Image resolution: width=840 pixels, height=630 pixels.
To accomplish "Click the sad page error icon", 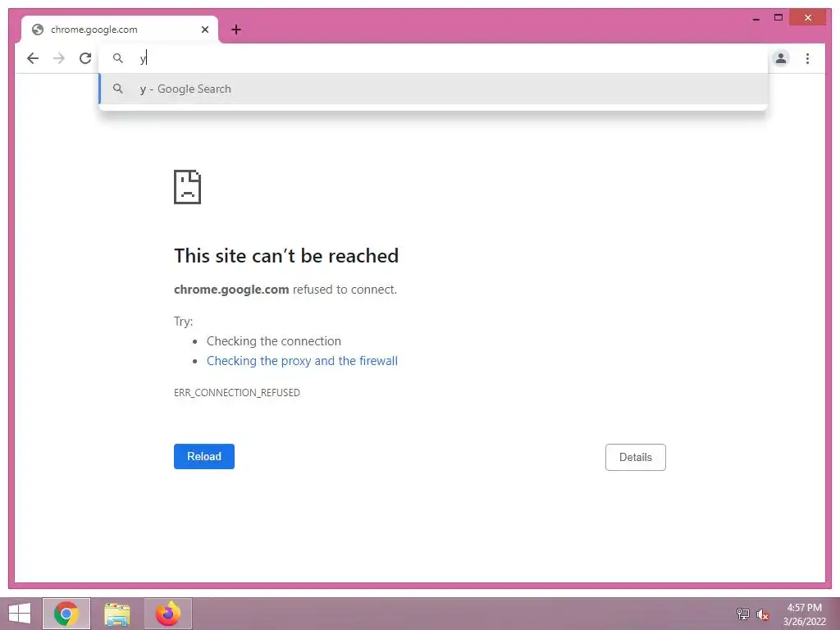I will [x=188, y=187].
